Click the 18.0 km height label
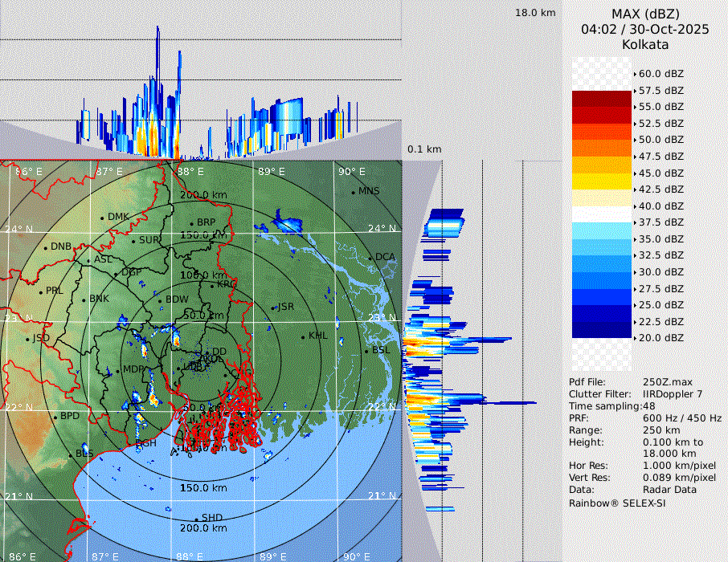 535,13
